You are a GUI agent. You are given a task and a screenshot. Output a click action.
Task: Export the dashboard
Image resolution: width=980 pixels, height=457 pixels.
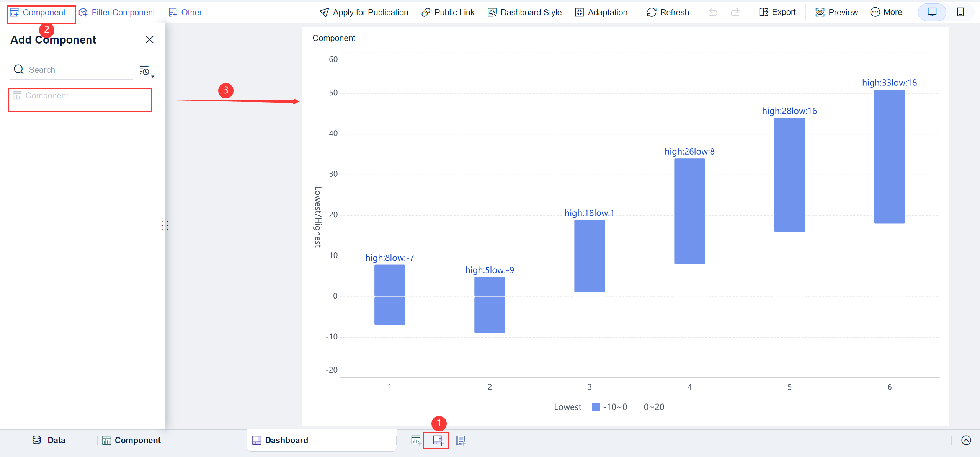777,12
